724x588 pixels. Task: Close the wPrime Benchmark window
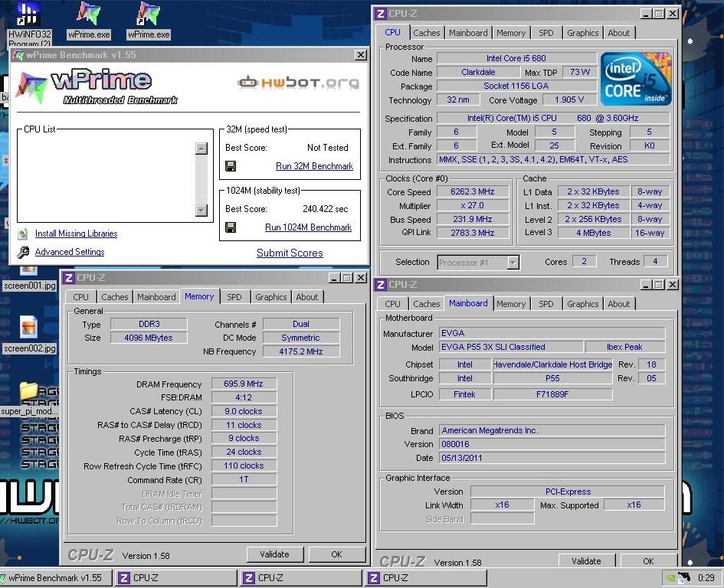(x=361, y=55)
